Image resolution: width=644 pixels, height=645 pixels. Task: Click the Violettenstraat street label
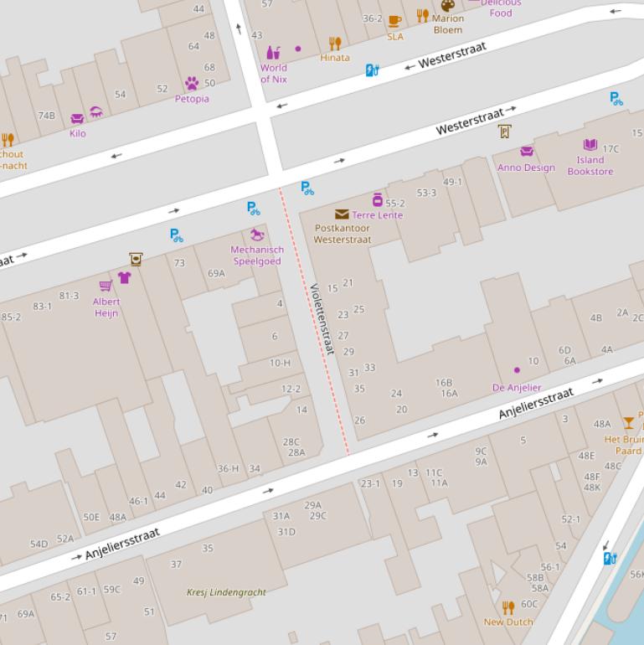[x=322, y=318]
